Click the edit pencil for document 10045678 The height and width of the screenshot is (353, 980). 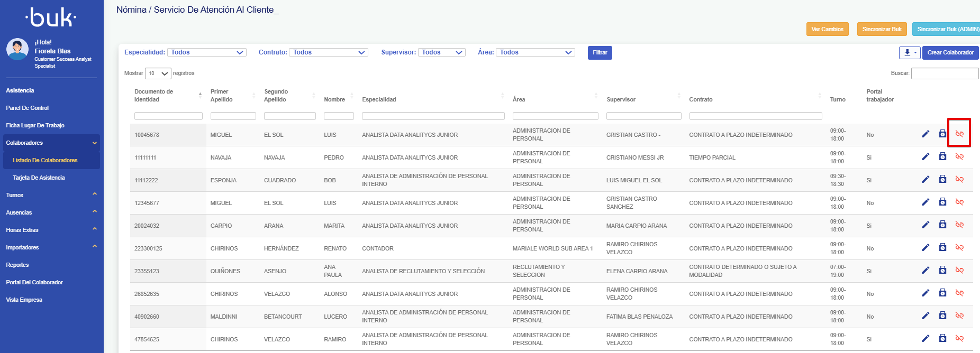point(925,134)
